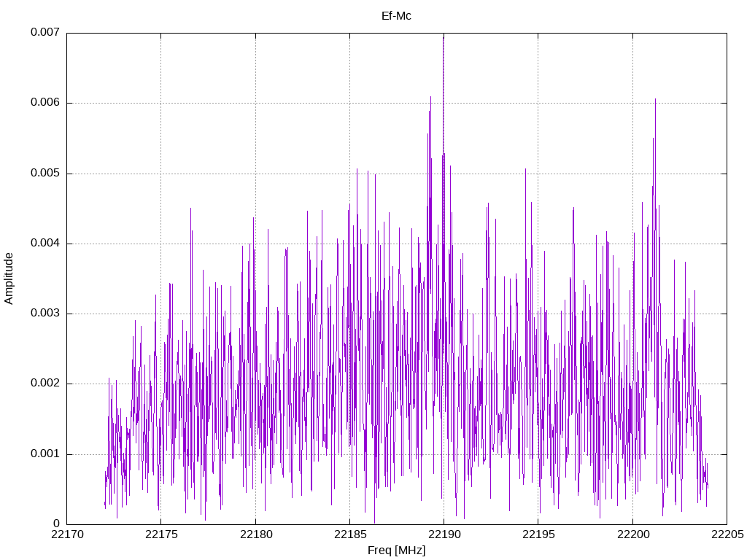Click the 0.004 y-axis value

(45, 243)
